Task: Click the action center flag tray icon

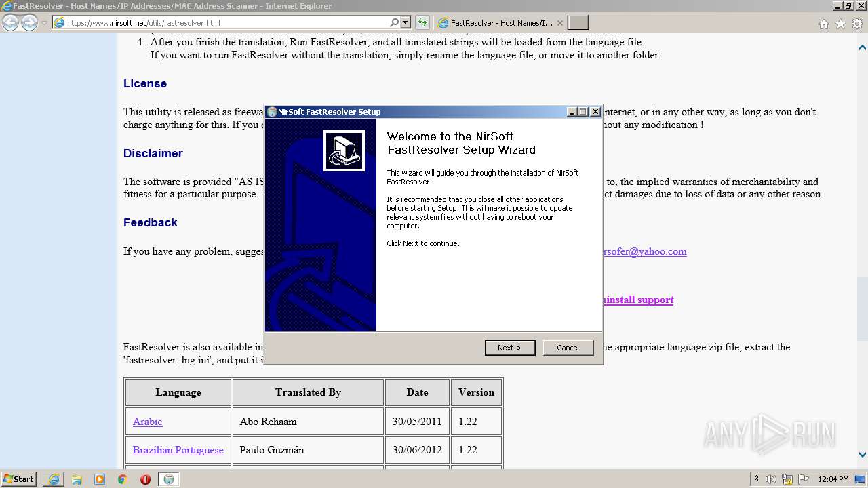Action: (x=803, y=479)
